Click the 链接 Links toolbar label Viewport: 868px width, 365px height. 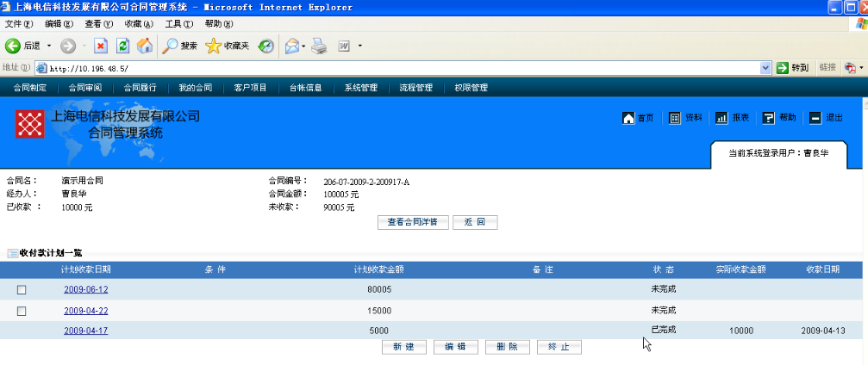(x=827, y=67)
